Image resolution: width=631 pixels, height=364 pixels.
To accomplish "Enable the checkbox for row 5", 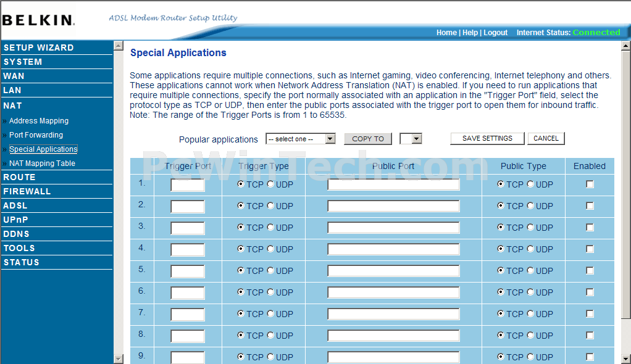I will [590, 271].
